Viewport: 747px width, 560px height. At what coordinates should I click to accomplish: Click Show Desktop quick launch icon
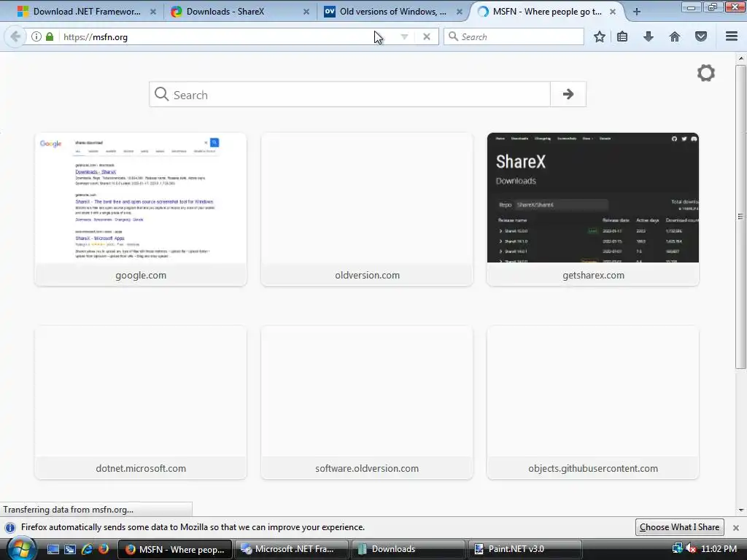coord(53,549)
